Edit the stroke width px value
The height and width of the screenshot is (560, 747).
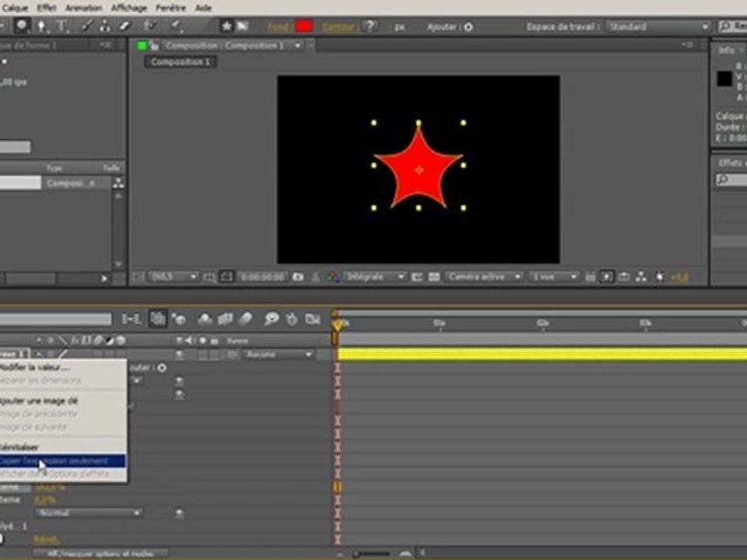[399, 27]
